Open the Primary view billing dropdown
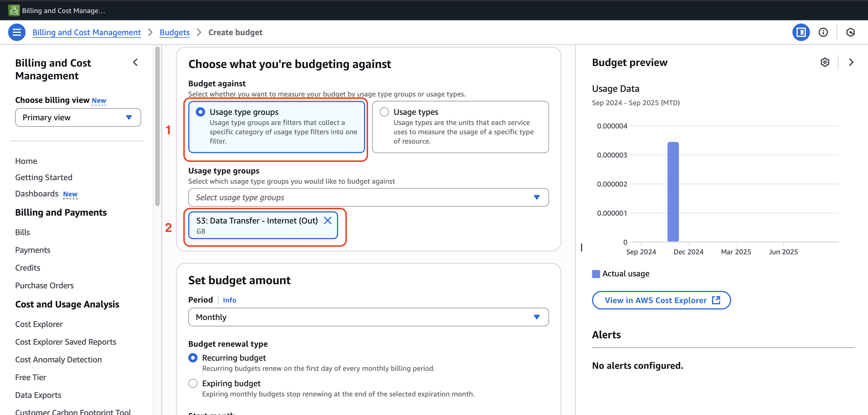This screenshot has height=415, width=868. (x=78, y=117)
